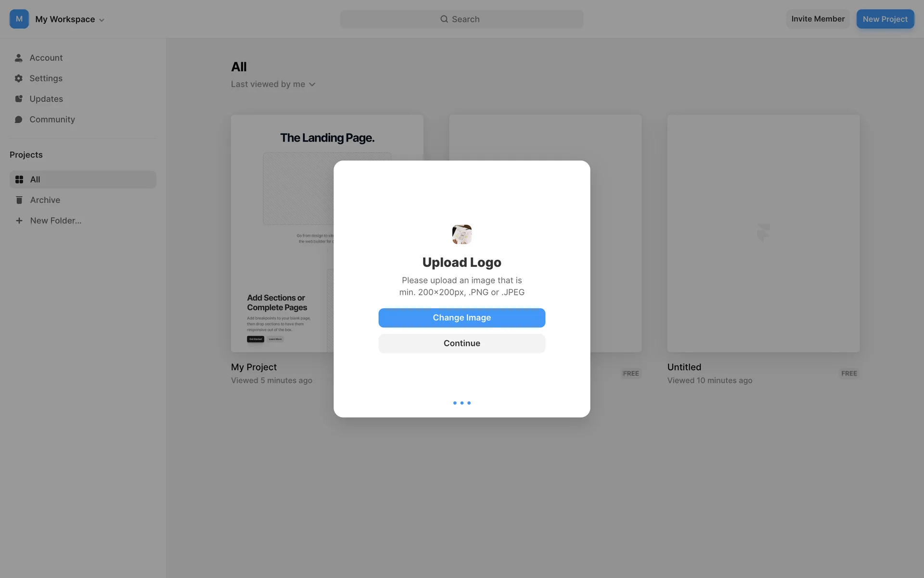Open the Untitled project thumbnail

[763, 233]
